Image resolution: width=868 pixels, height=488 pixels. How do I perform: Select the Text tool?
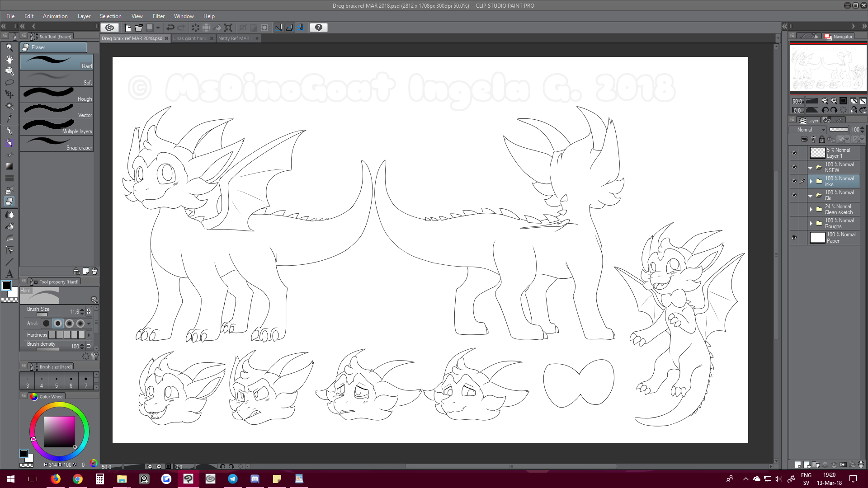9,274
